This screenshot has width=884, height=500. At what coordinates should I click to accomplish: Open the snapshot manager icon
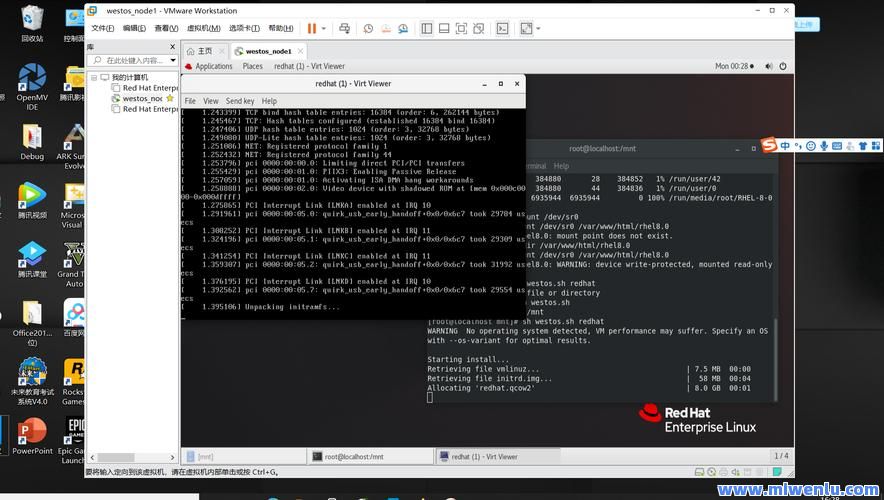point(403,28)
